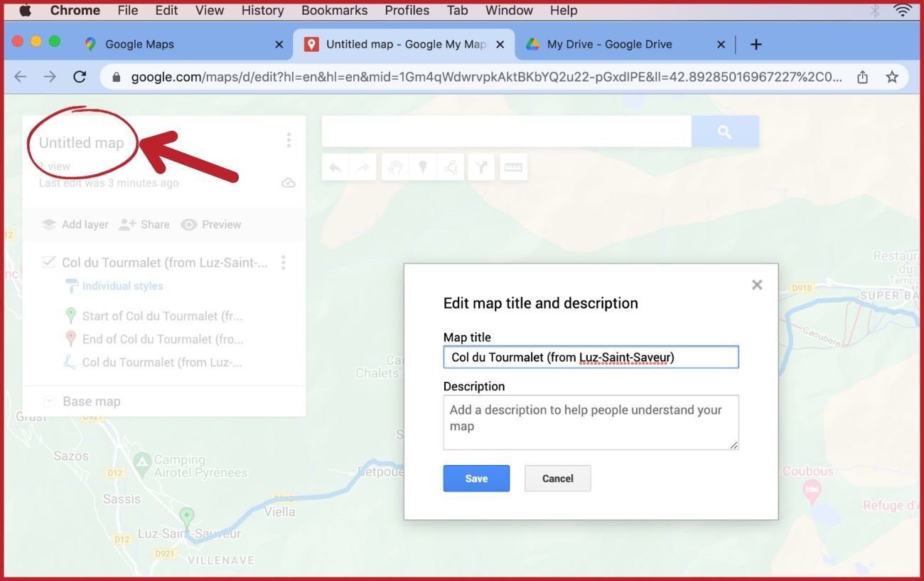
Task: Select the Measure distances ruler tool
Action: (513, 167)
